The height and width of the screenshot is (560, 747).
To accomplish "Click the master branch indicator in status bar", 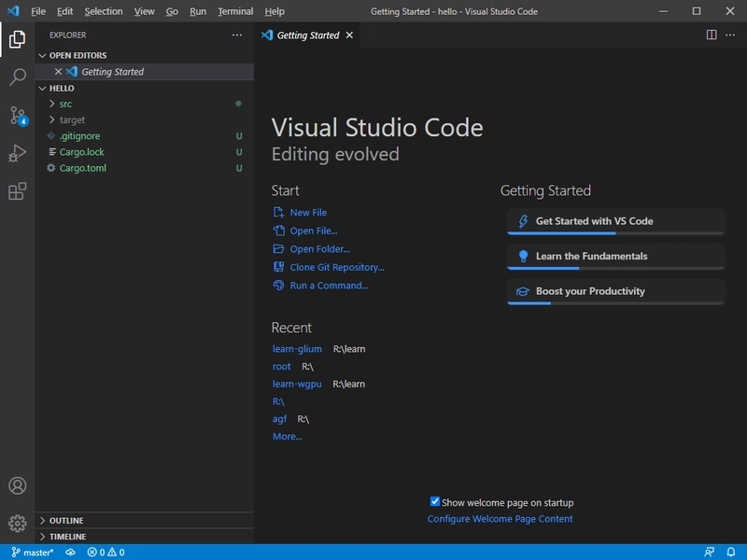I will point(32,553).
